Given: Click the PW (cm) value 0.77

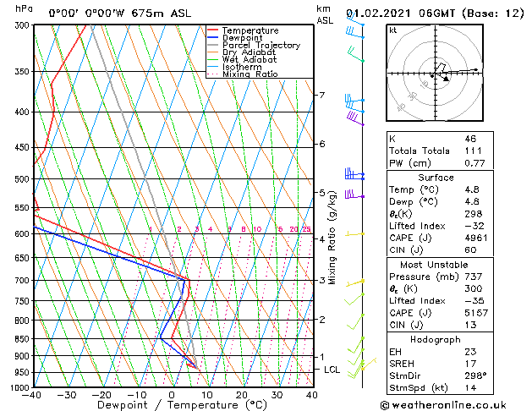Looking at the screenshot, I should 474,162.
